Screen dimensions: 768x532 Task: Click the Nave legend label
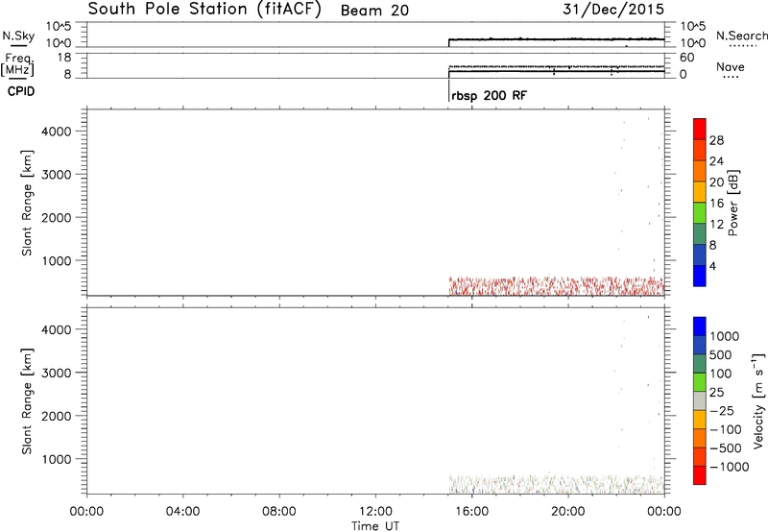[x=730, y=66]
